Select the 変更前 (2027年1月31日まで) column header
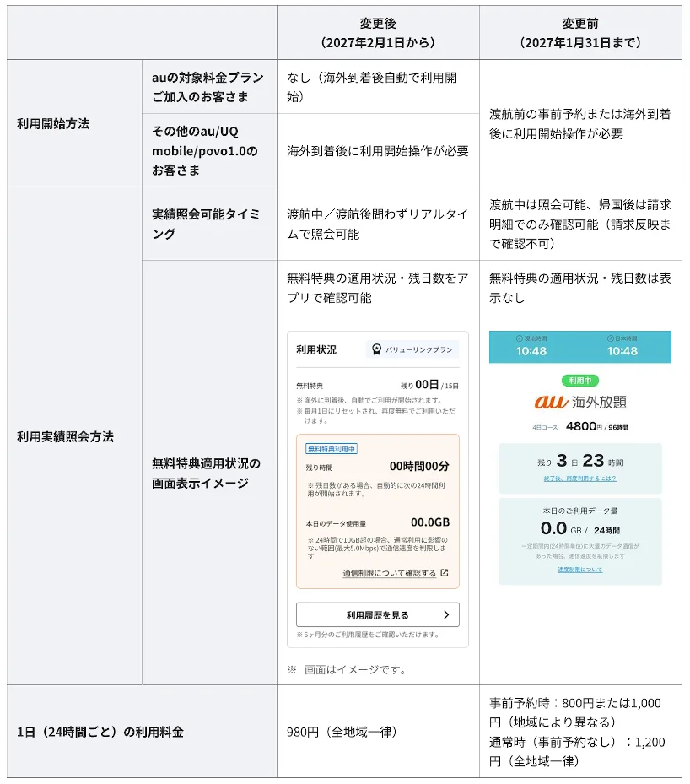Viewport: 690px width, 784px height. pos(580,33)
